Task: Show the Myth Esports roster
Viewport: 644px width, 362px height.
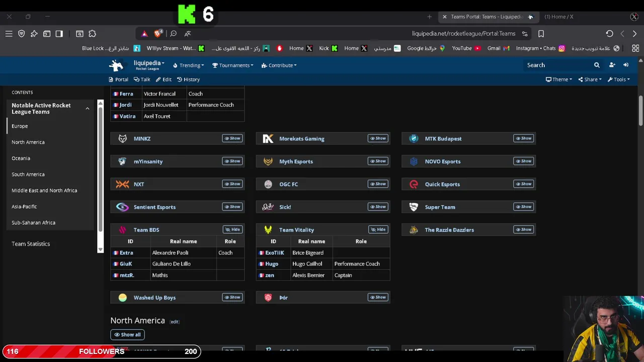Action: (x=378, y=161)
